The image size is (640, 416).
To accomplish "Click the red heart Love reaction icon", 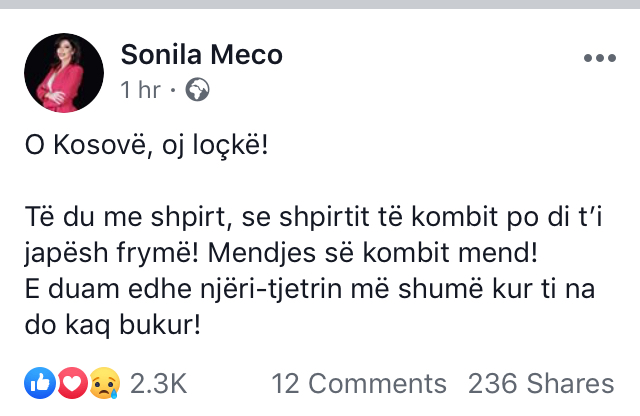I will tap(70, 382).
